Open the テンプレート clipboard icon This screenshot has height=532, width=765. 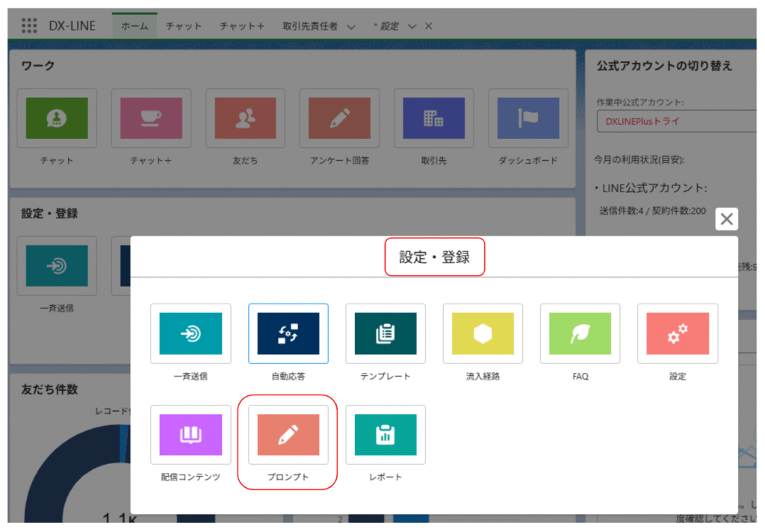[385, 333]
